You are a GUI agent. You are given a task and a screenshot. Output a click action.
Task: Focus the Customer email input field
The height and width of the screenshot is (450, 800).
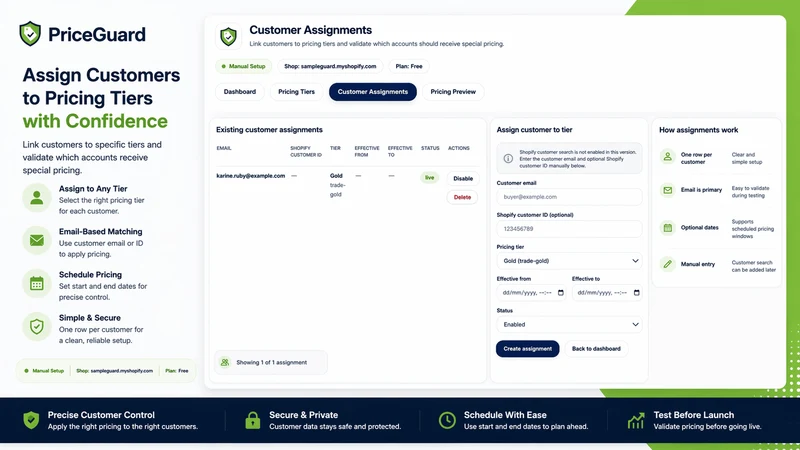pos(569,197)
